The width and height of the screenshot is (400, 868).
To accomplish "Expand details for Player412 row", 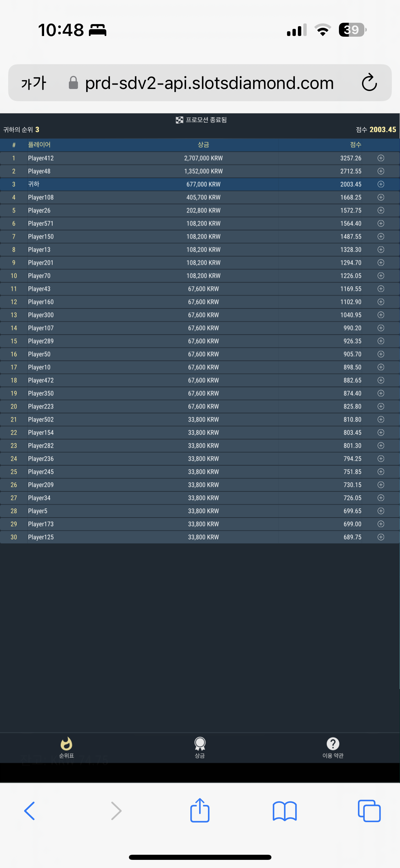I will coord(381,158).
